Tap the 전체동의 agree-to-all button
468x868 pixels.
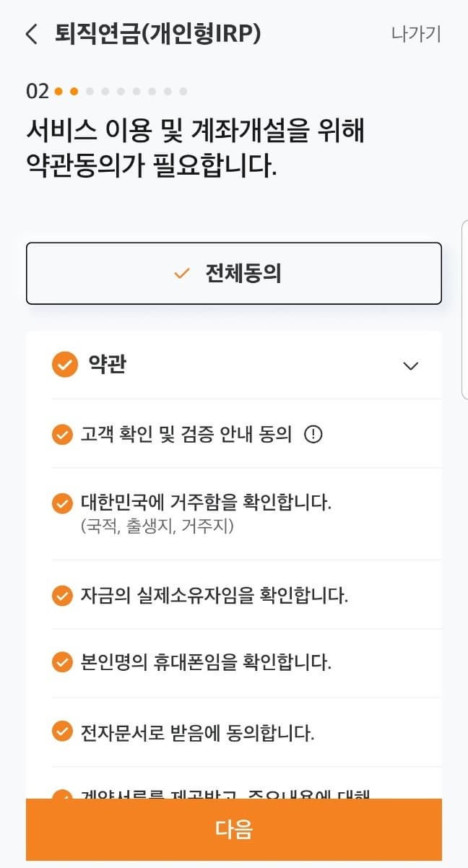(x=233, y=273)
